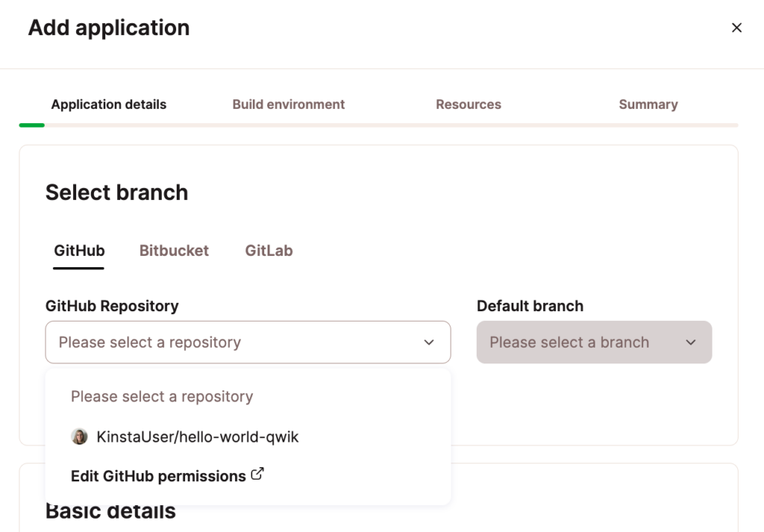Click the chevron on the GitHub Repository dropdown
The image size is (764, 532).
click(x=429, y=342)
